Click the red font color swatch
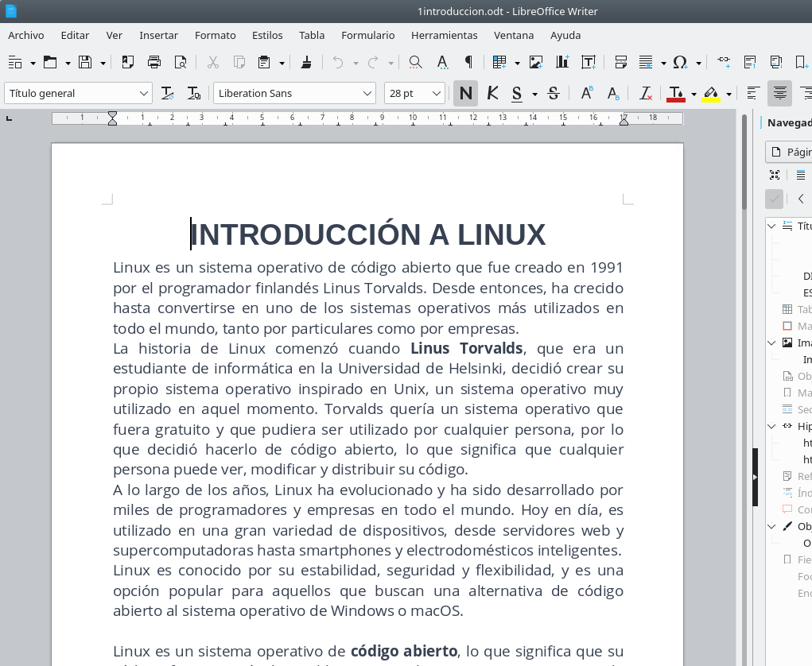Viewport: 812px width, 666px height. (676, 94)
